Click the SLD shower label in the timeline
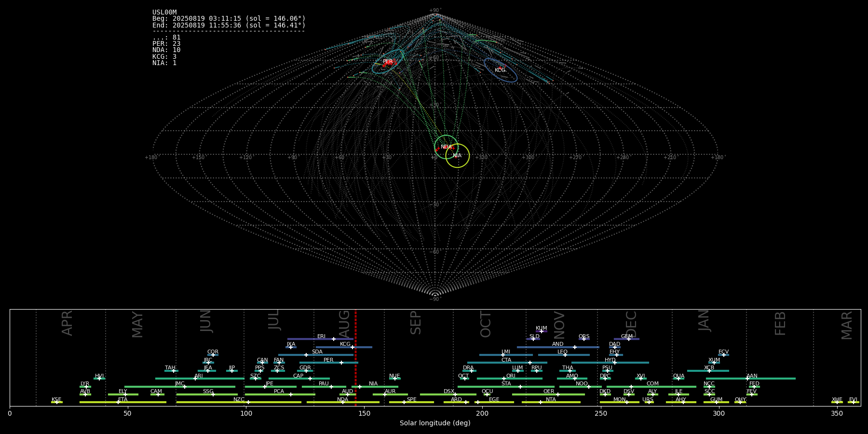The image size is (868, 434). click(x=534, y=337)
